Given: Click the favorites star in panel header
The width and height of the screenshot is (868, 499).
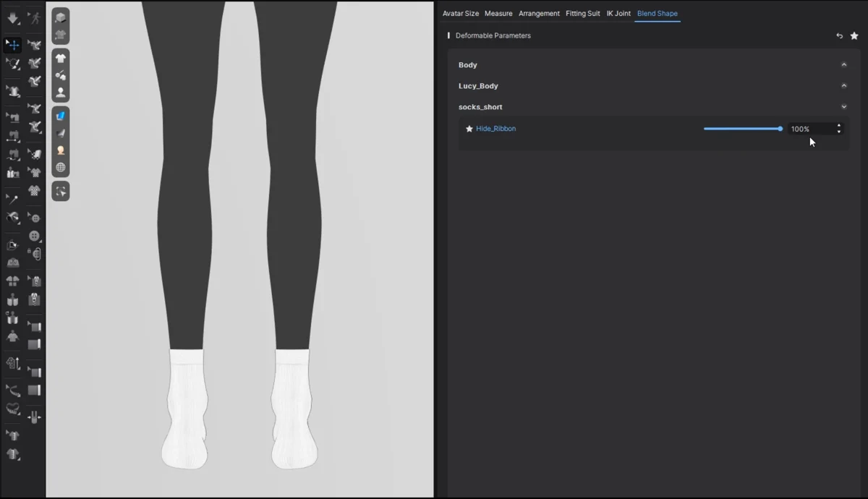Looking at the screenshot, I should pos(854,35).
